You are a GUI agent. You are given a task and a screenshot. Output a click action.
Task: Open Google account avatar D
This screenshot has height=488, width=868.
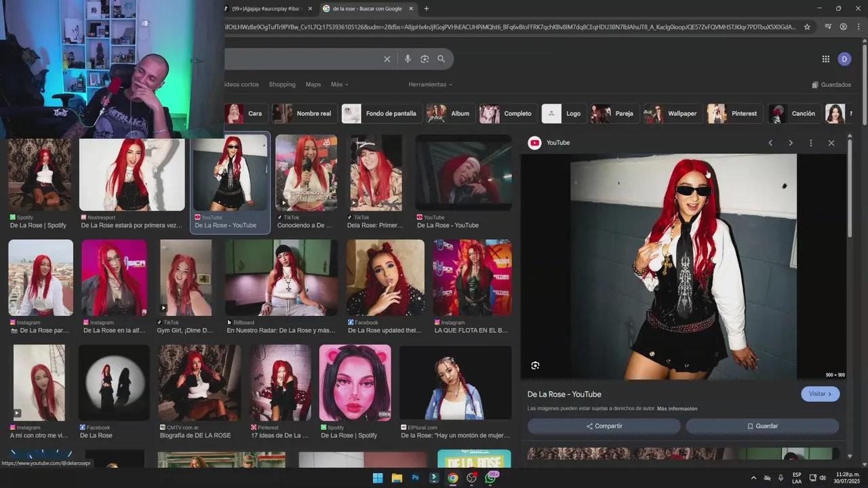click(844, 59)
